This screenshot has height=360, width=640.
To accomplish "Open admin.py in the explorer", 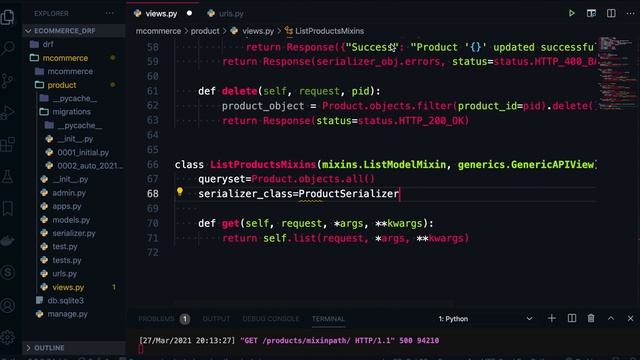I will tap(69, 193).
